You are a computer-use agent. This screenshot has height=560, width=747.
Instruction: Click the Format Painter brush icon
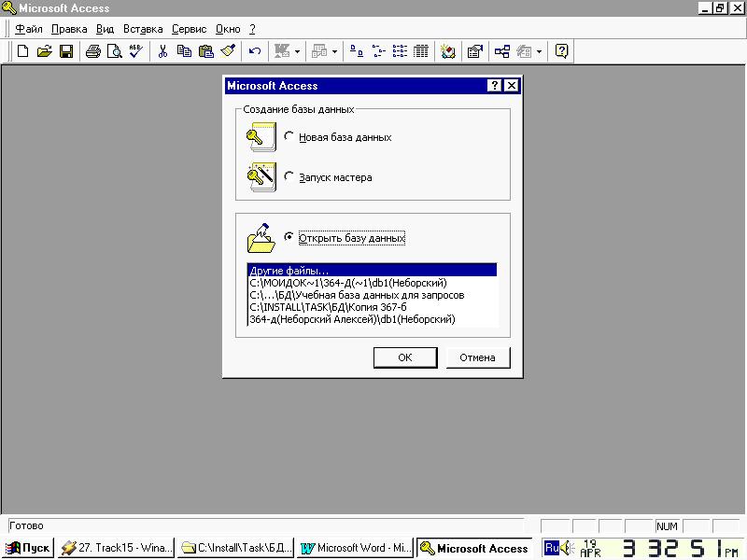tap(228, 51)
